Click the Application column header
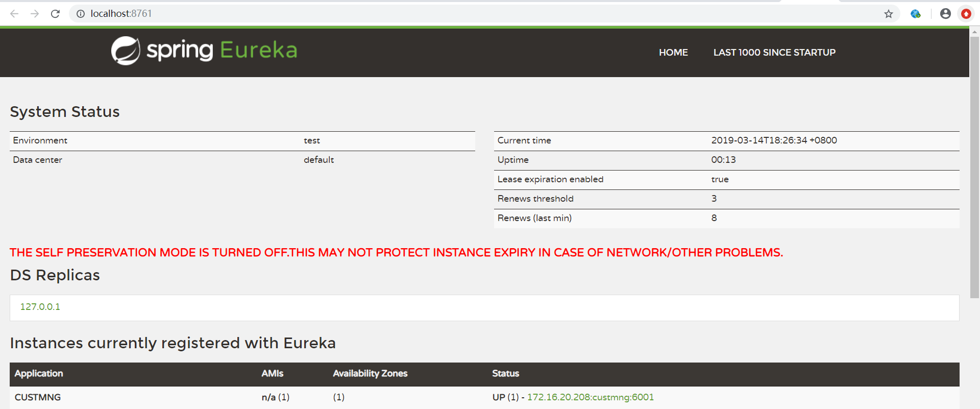 click(39, 374)
